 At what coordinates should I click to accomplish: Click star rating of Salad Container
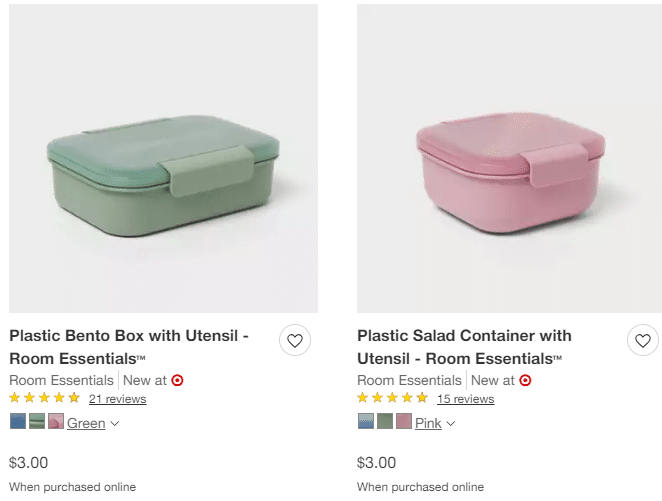pos(393,398)
